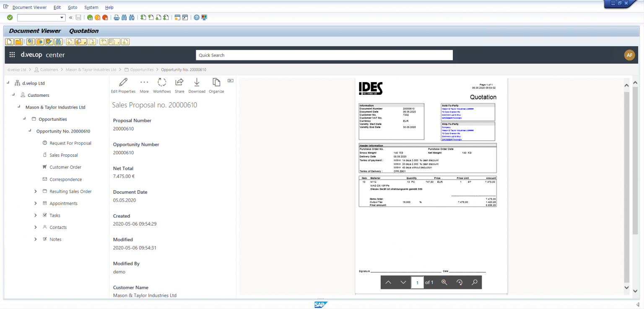Click the blank new document icon in viewer toolbar
Screen dimensions: 644x309
[x=9, y=42]
